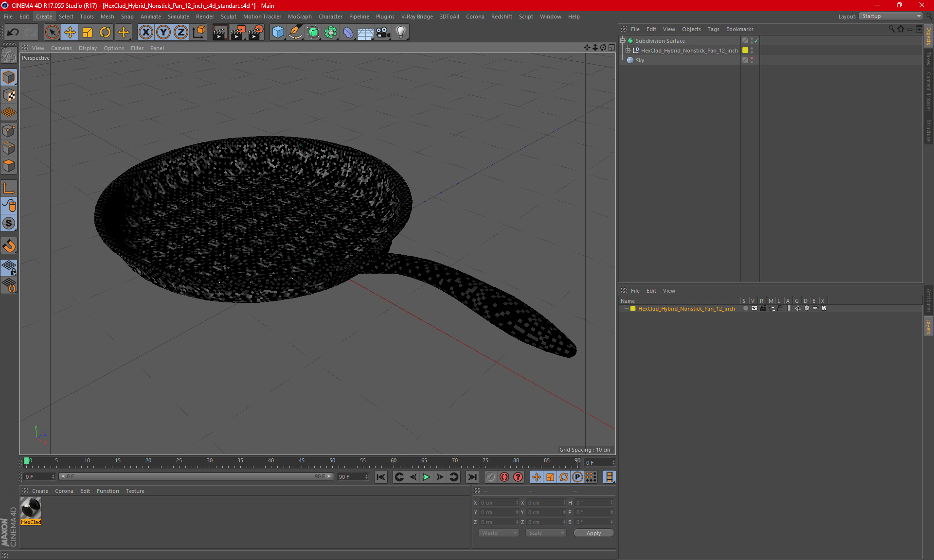Click Render View clapperboard icon

point(220,33)
